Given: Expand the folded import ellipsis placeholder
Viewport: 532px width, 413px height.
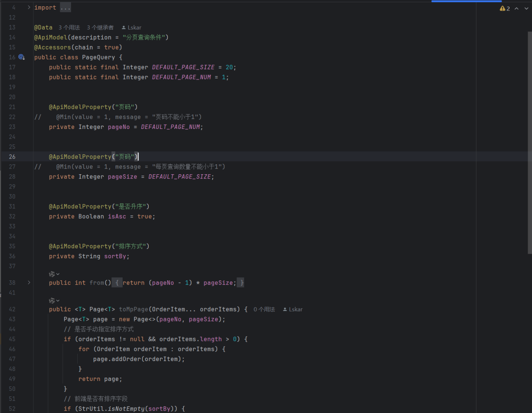Looking at the screenshot, I should click(x=65, y=7).
